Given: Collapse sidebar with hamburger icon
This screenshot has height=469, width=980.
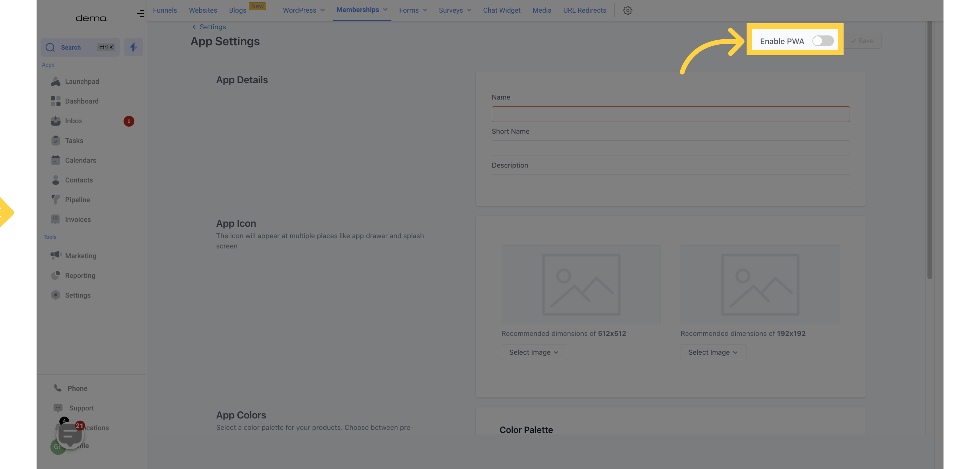Looking at the screenshot, I should pyautogui.click(x=141, y=14).
